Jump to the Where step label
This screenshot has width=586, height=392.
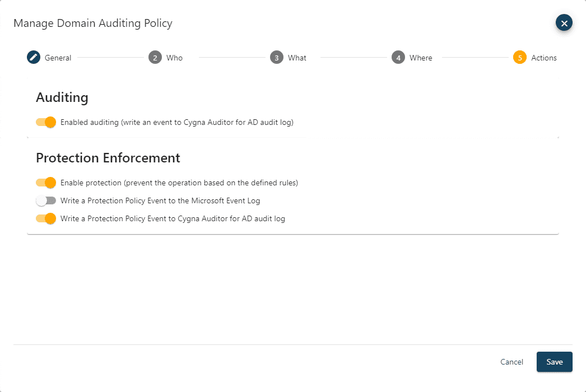coord(421,58)
